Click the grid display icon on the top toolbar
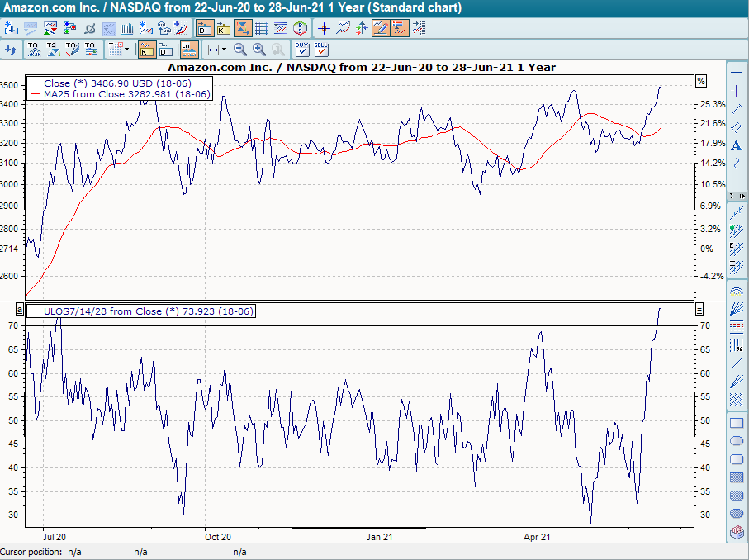 click(262, 27)
